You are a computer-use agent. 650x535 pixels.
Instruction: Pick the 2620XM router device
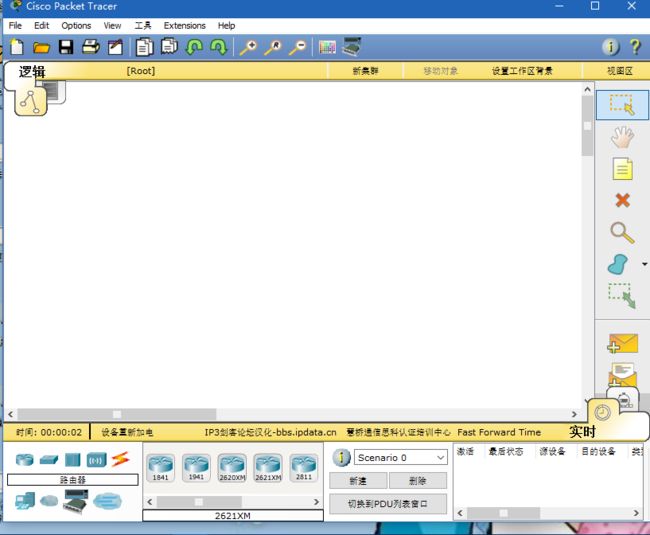[232, 468]
